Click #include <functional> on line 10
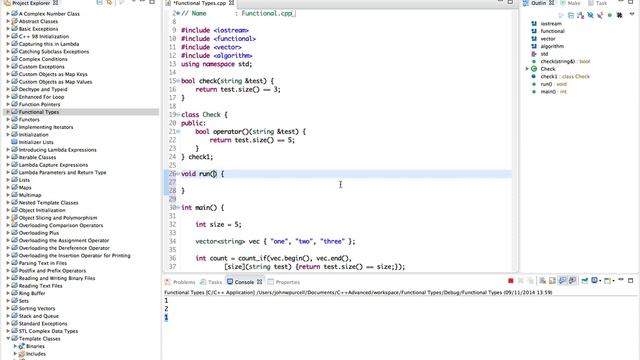This screenshot has width=640, height=360. click(x=218, y=39)
